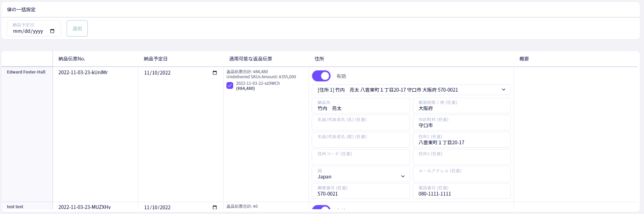Click the メールアドレス input field

(x=462, y=174)
